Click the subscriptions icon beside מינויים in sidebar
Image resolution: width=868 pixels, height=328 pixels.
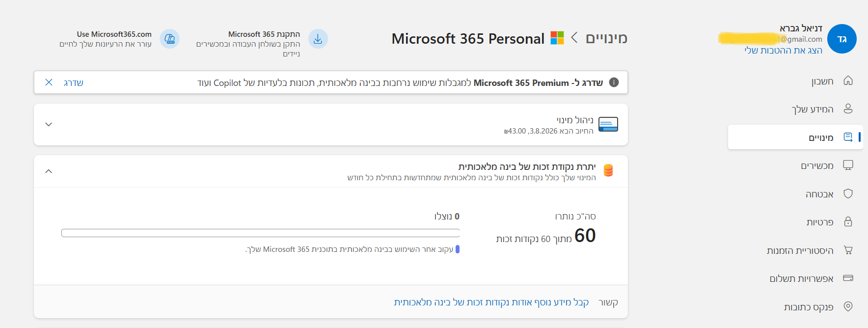click(848, 137)
